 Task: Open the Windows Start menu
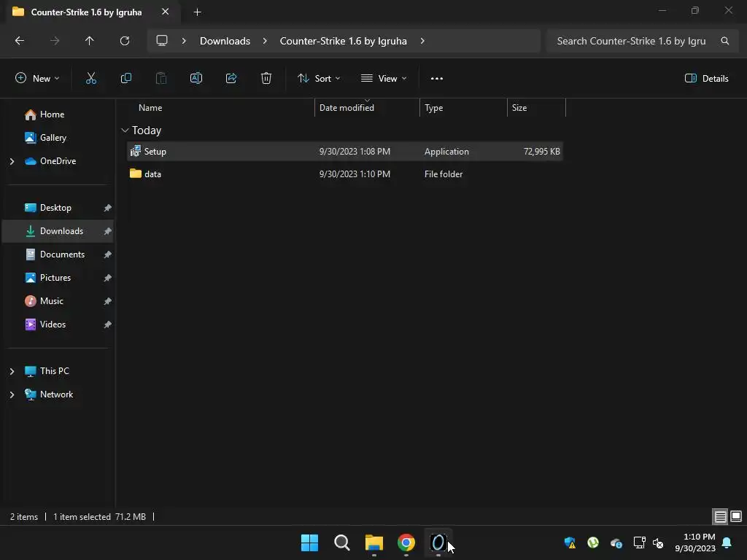[x=309, y=542]
